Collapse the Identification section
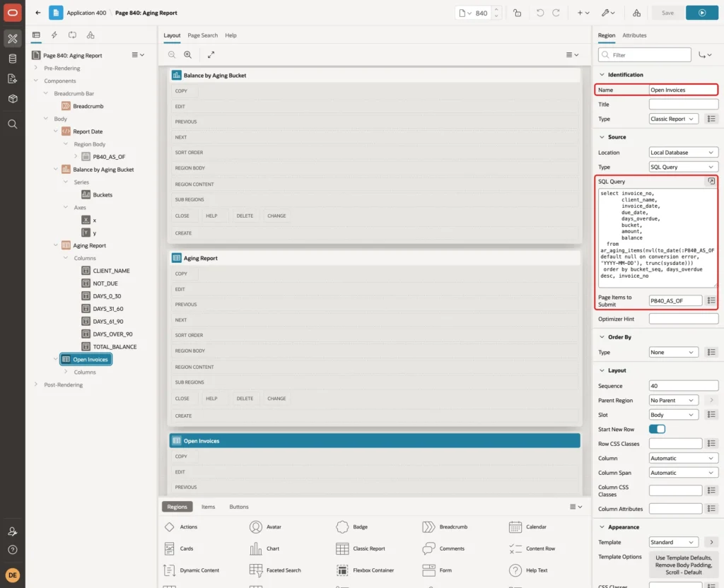Viewport: 724px width, 588px height. (x=602, y=75)
